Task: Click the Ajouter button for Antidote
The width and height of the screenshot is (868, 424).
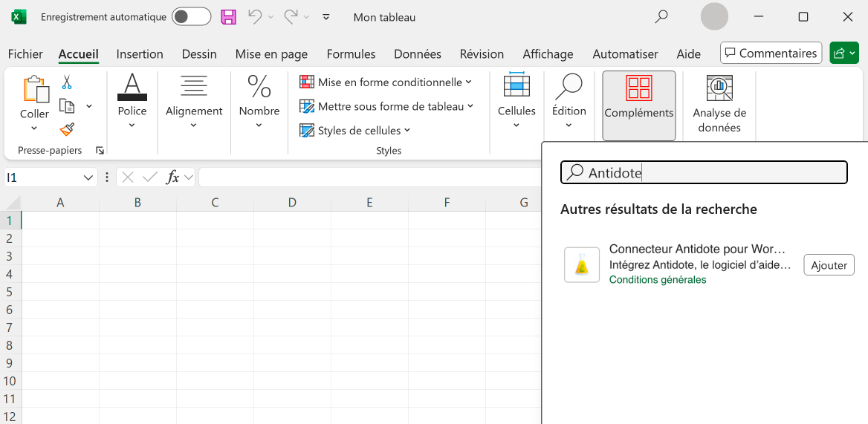Action: (x=829, y=265)
